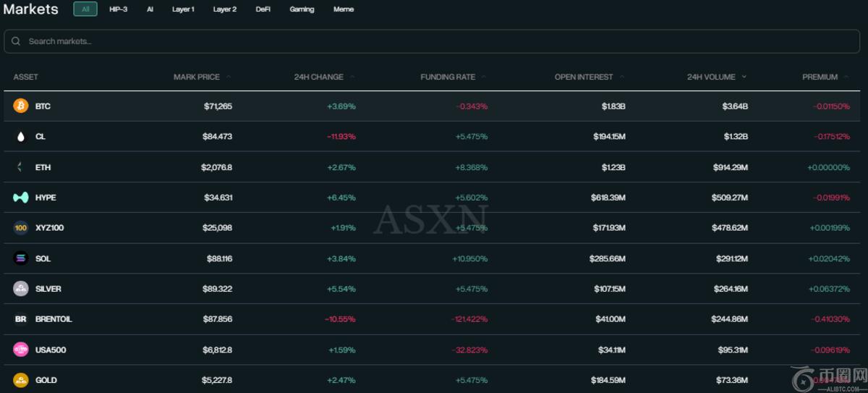Viewport: 868px width, 393px height.
Task: Switch to the DeFi category tab
Action: click(x=263, y=9)
